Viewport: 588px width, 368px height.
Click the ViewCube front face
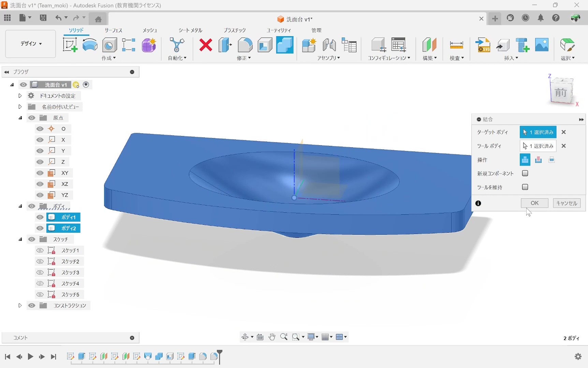pos(560,92)
